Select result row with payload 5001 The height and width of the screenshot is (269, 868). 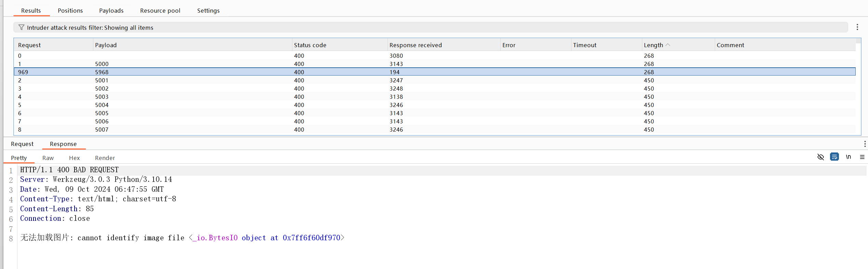click(x=434, y=80)
